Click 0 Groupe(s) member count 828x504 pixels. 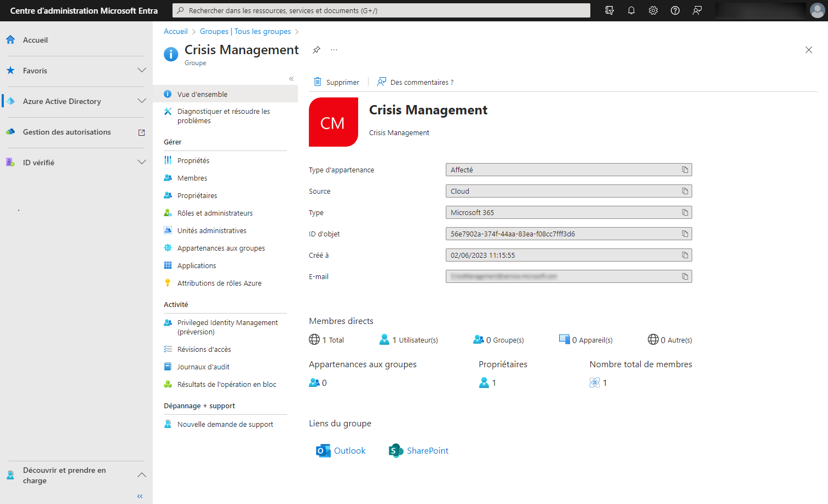498,340
